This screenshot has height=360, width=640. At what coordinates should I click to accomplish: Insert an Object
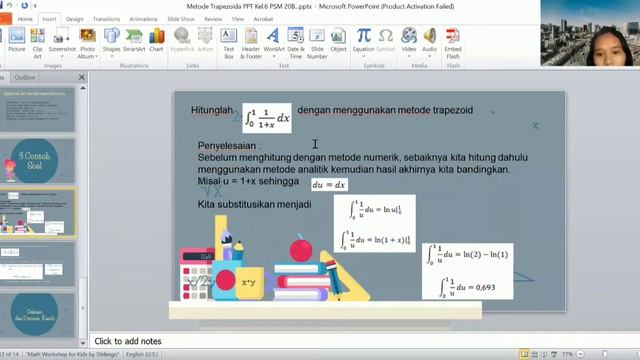point(338,40)
